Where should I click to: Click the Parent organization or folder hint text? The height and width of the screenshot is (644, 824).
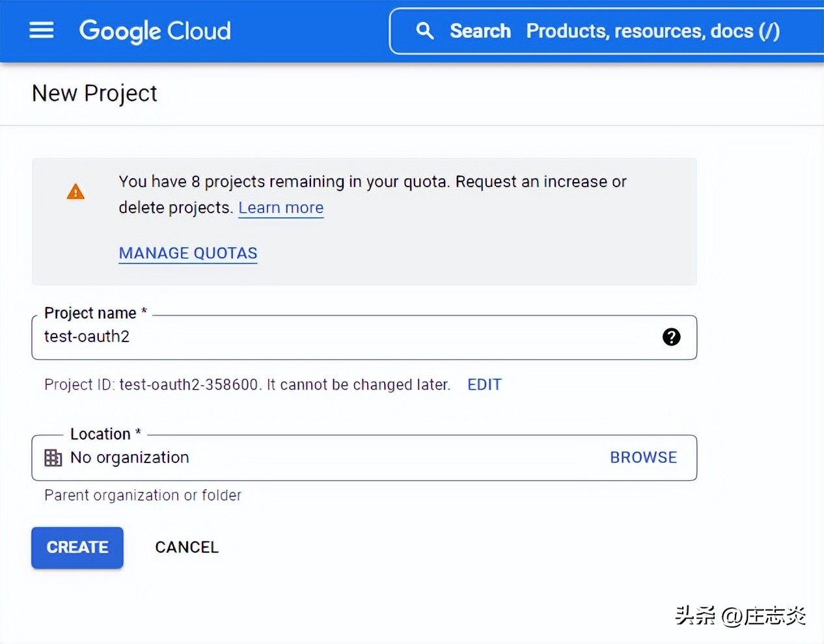(142, 495)
